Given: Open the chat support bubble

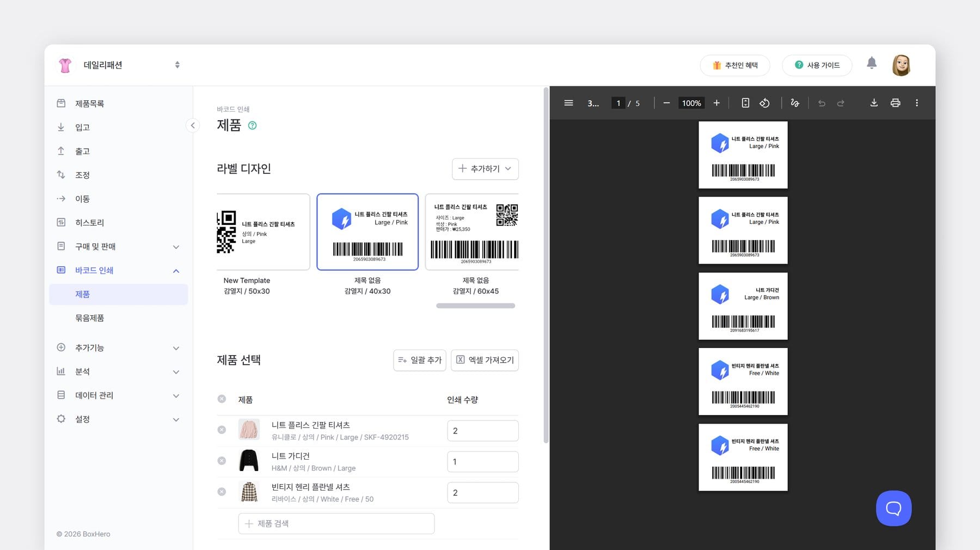Looking at the screenshot, I should tap(893, 508).
